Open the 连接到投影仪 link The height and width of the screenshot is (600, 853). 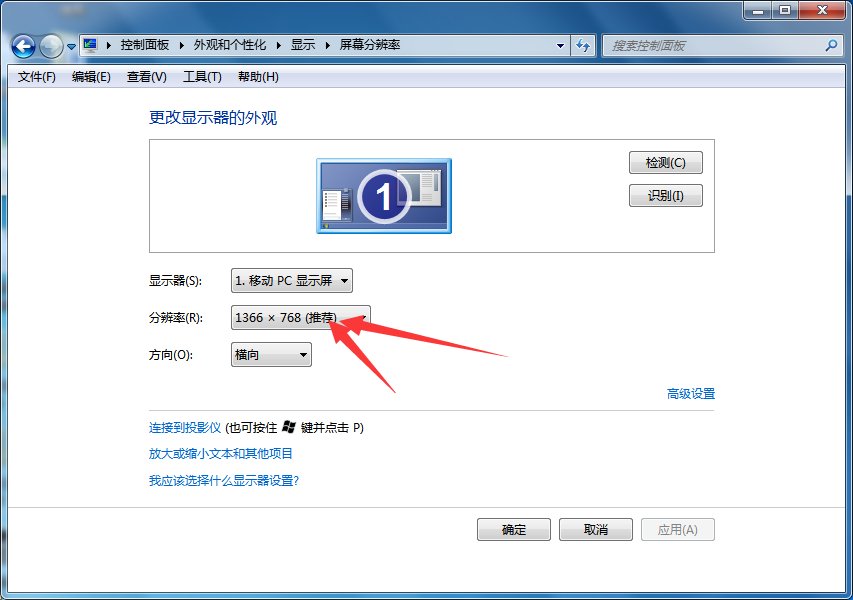(x=185, y=428)
